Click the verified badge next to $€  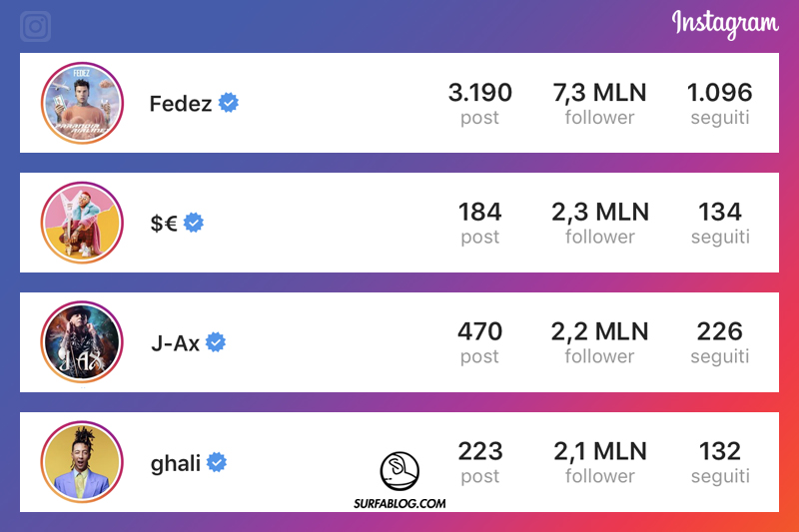coord(194,223)
